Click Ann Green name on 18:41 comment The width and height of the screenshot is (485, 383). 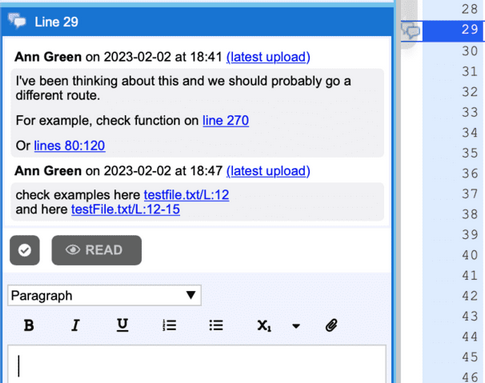click(x=48, y=57)
